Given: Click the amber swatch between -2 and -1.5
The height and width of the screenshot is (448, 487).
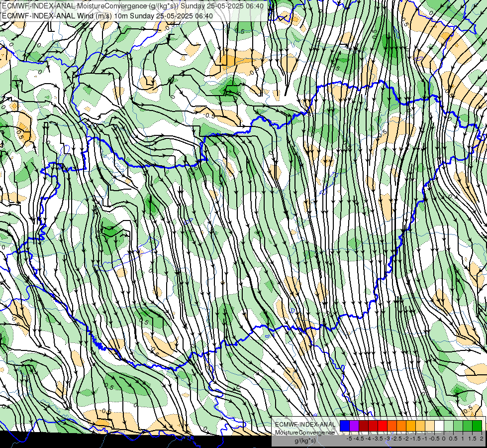Looking at the screenshot, I should pos(411,426).
